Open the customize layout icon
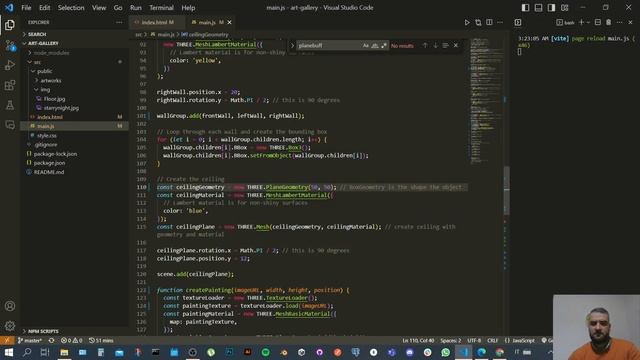 [564, 8]
